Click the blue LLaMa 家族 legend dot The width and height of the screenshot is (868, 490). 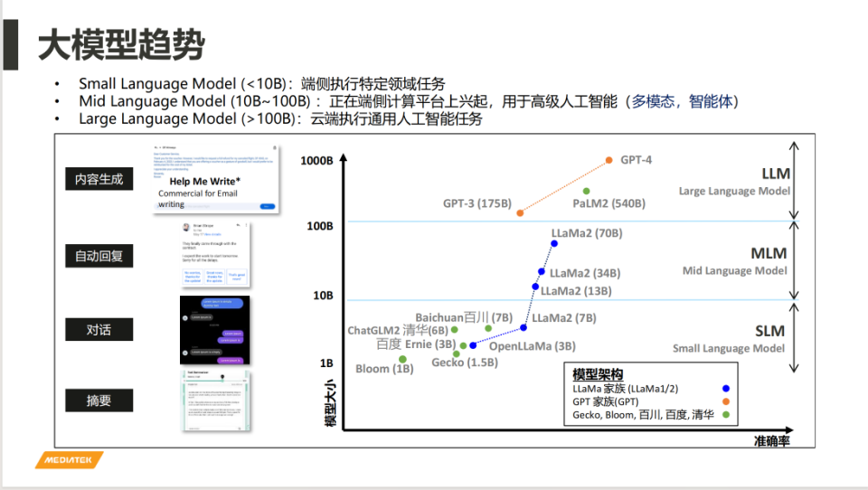(x=726, y=389)
